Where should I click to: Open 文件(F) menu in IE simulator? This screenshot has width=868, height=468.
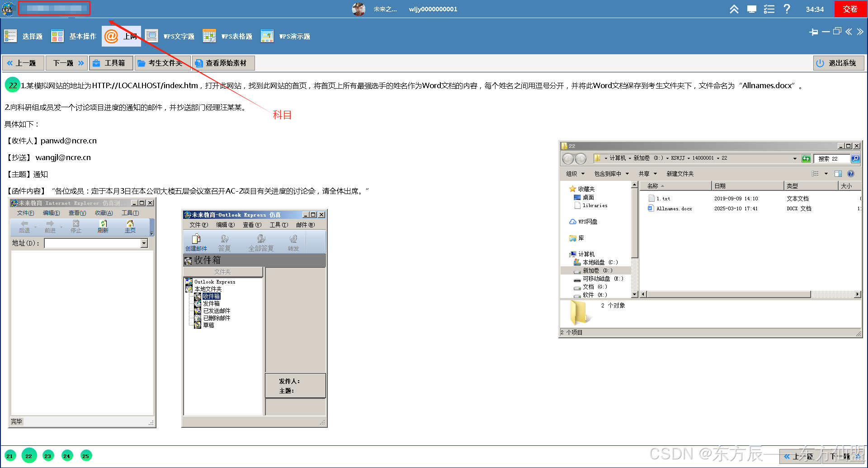tap(25, 213)
